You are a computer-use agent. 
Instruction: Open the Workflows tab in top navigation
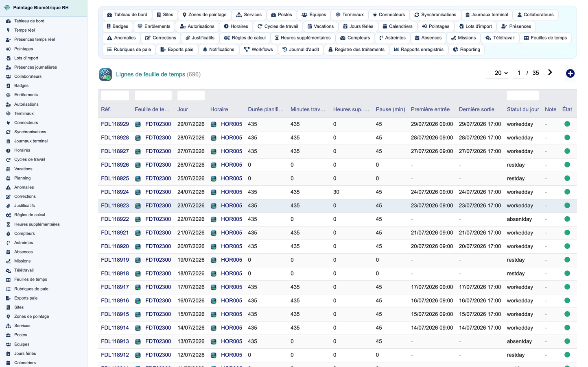coord(258,50)
